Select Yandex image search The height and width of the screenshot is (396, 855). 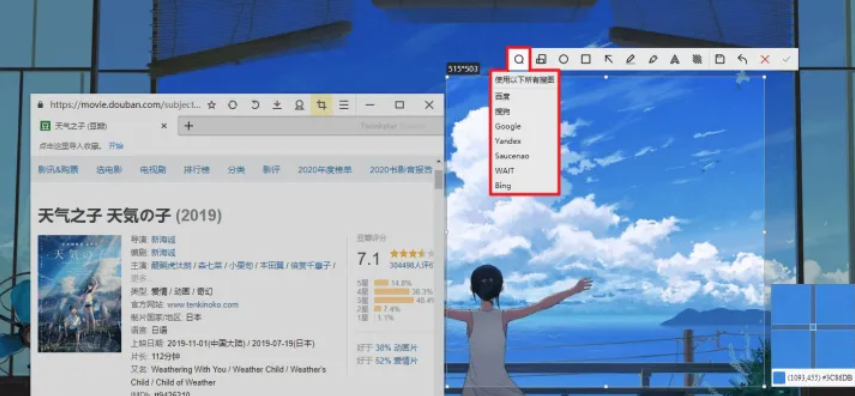(x=508, y=141)
